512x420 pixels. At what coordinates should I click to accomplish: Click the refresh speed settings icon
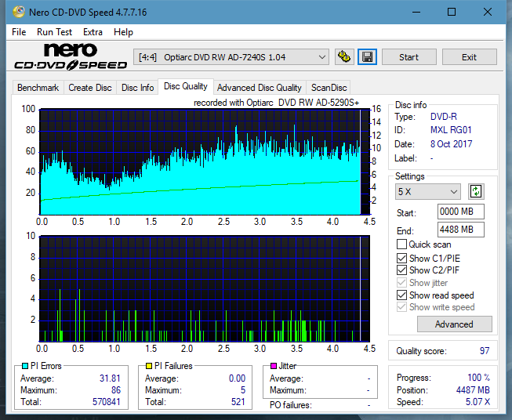coord(476,191)
